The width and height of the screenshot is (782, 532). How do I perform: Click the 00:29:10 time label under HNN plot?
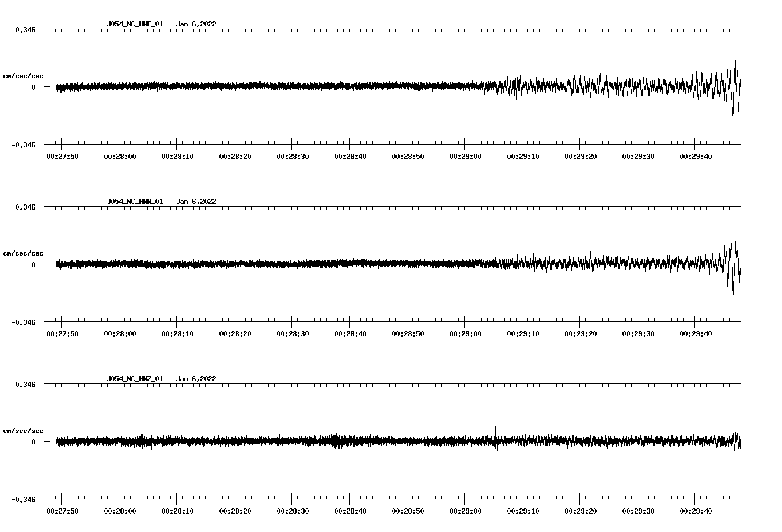[x=523, y=334]
